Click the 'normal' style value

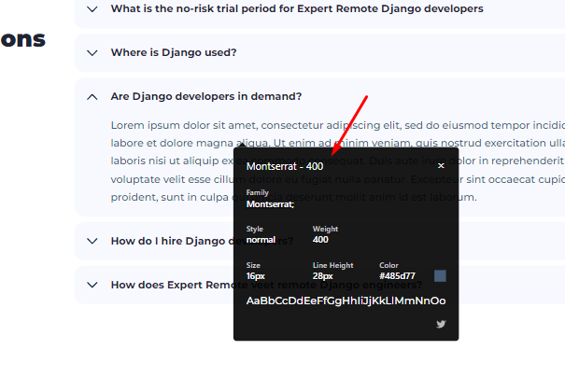[261, 240]
